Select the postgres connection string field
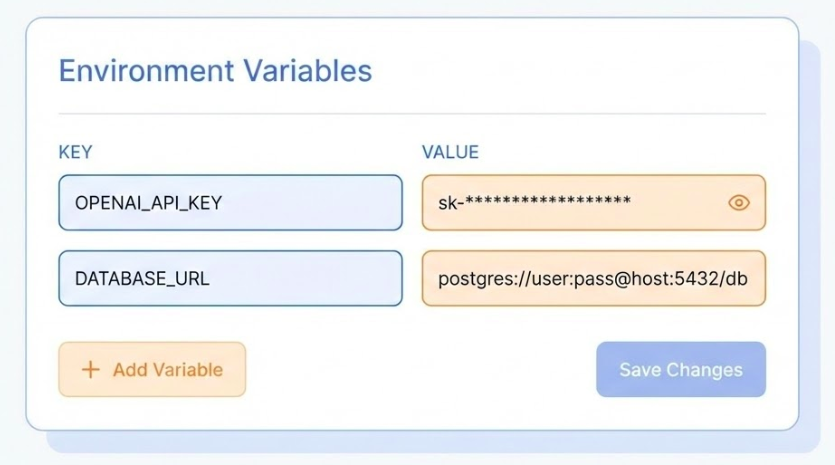This screenshot has height=465, width=835. click(593, 278)
